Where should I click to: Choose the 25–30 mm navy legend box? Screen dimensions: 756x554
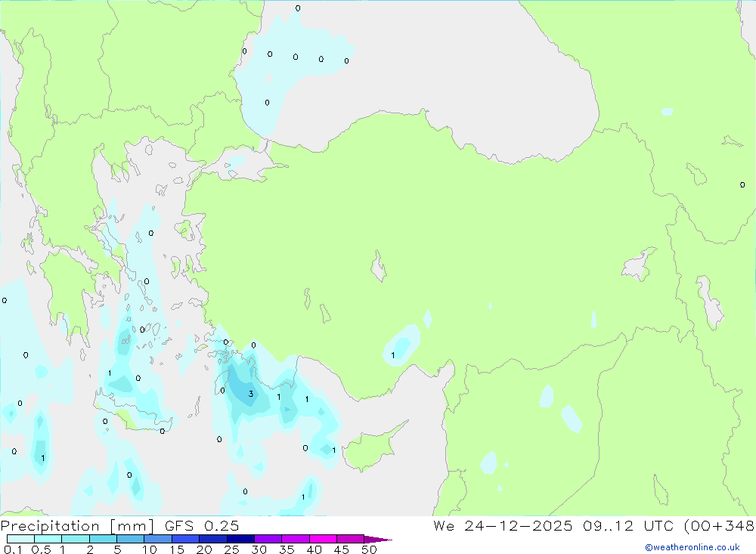(x=240, y=539)
